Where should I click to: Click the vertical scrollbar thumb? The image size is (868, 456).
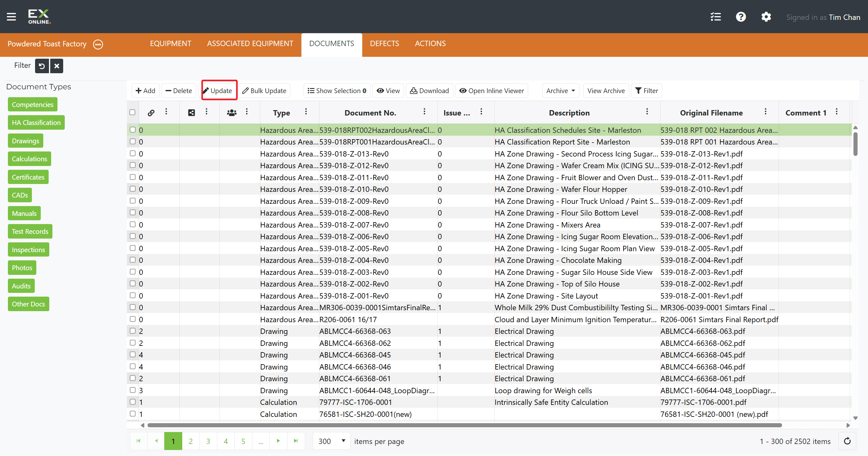(x=856, y=144)
